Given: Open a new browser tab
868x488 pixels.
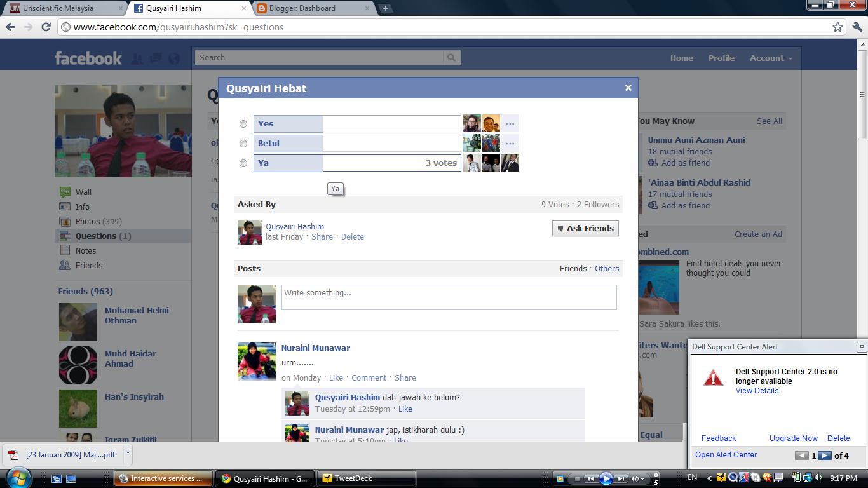Looking at the screenshot, I should [385, 8].
